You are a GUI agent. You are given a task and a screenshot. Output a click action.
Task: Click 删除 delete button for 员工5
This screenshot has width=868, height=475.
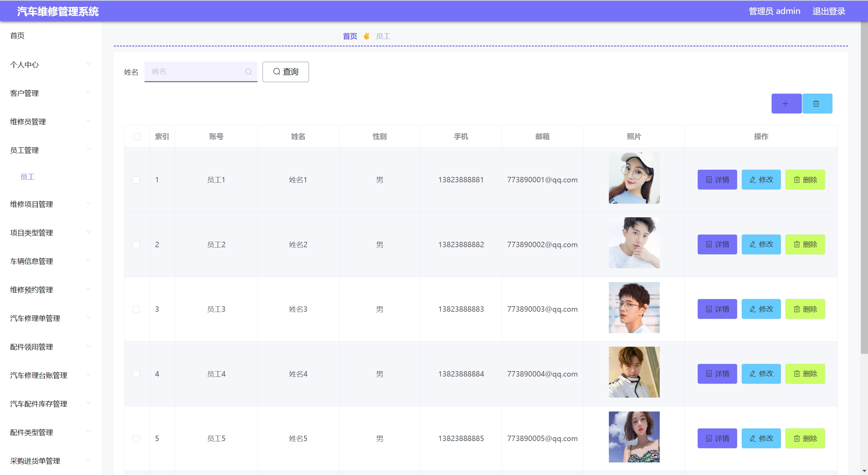pos(805,438)
